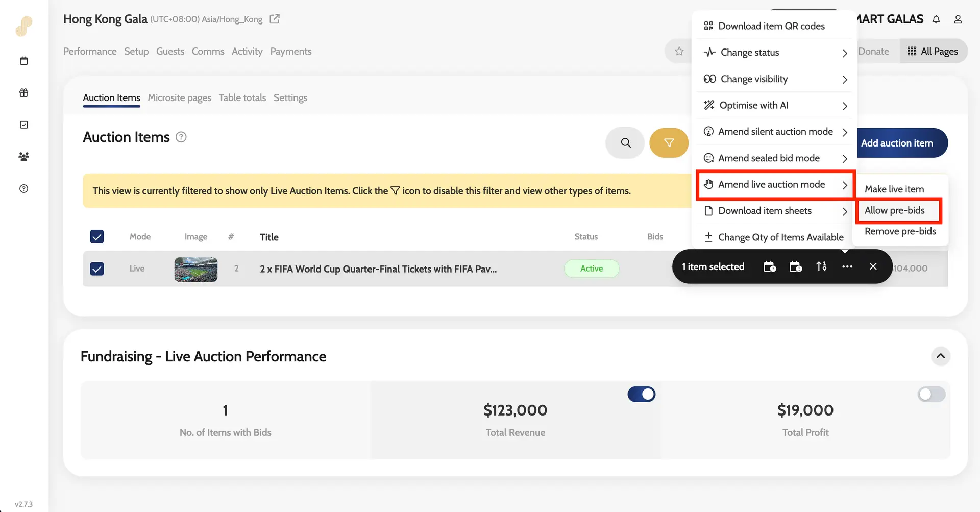Image resolution: width=980 pixels, height=512 pixels.
Task: Uncheck the FIFA World Cup item checkbox
Action: pos(97,269)
